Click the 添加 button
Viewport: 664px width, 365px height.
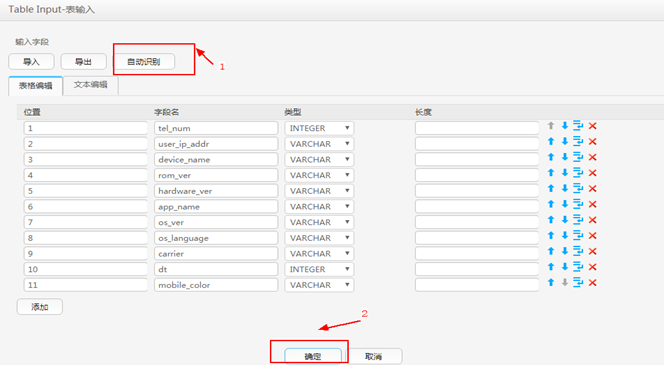[40, 307]
